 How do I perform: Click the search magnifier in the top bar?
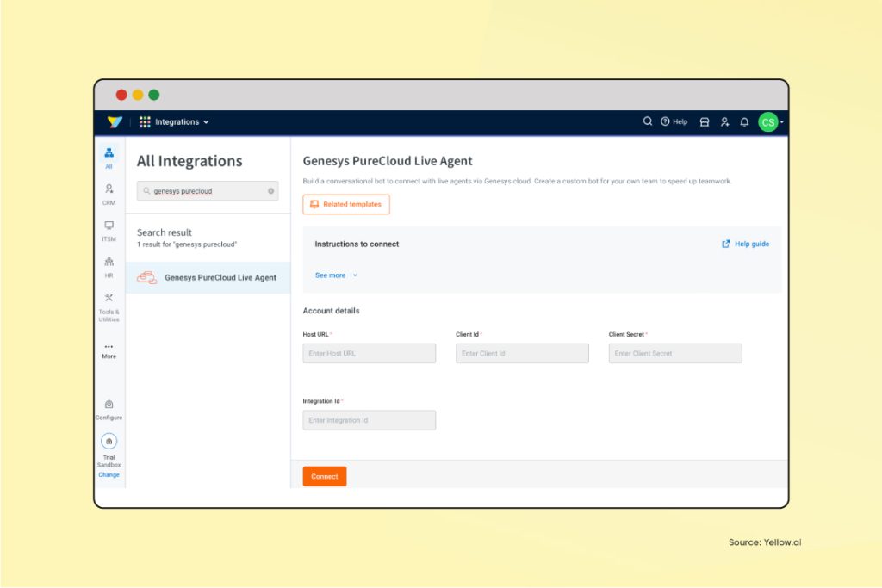(x=648, y=121)
